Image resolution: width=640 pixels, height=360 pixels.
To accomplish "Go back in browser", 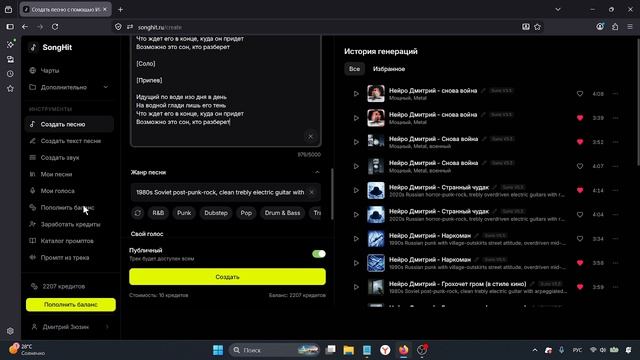I will coord(25,27).
